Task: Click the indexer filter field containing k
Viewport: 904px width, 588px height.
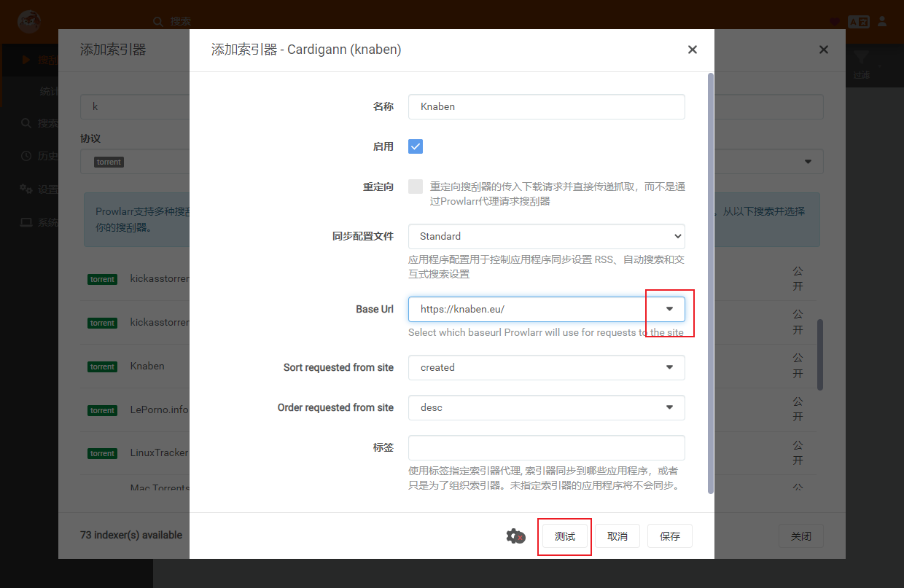Action: pos(135,106)
